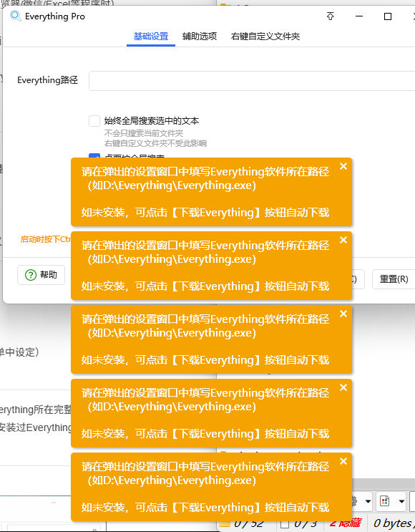Viewport: 415px width, 532px height.
Task: Dismiss the fourth orange notification popup
Action: point(343,387)
